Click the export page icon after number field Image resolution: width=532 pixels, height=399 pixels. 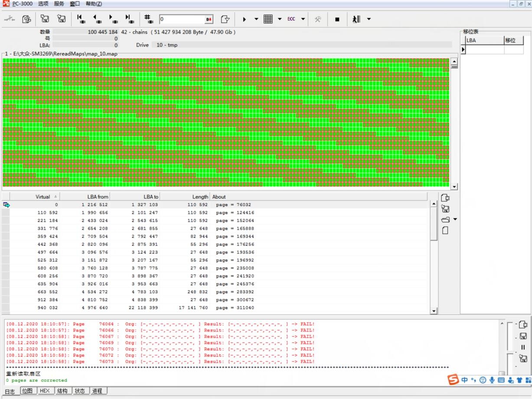point(225,19)
